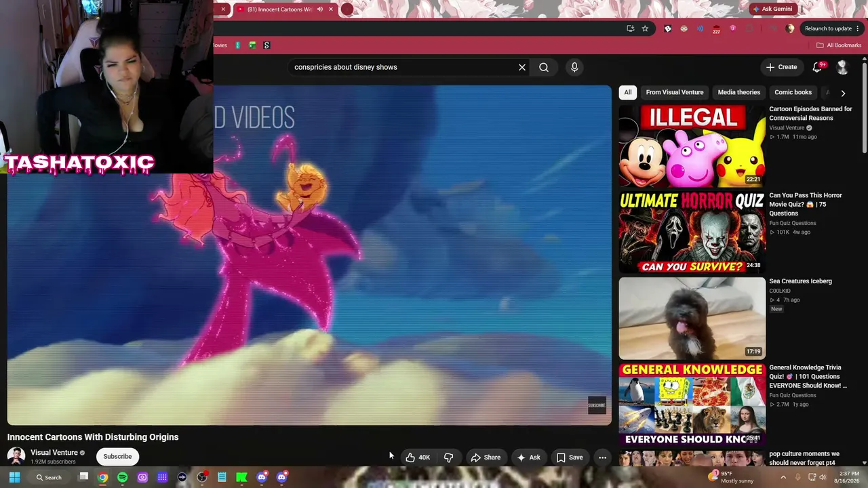The image size is (868, 488).
Task: Open pop culture moments video title
Action: pyautogui.click(x=804, y=458)
